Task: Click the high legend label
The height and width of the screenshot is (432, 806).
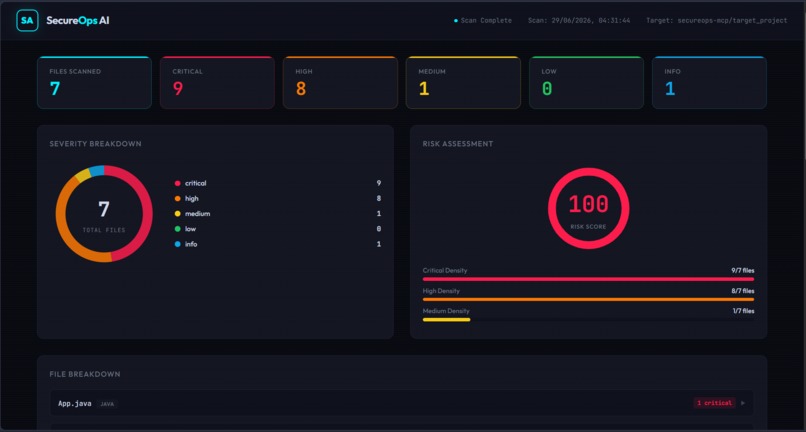Action: pyautogui.click(x=192, y=199)
